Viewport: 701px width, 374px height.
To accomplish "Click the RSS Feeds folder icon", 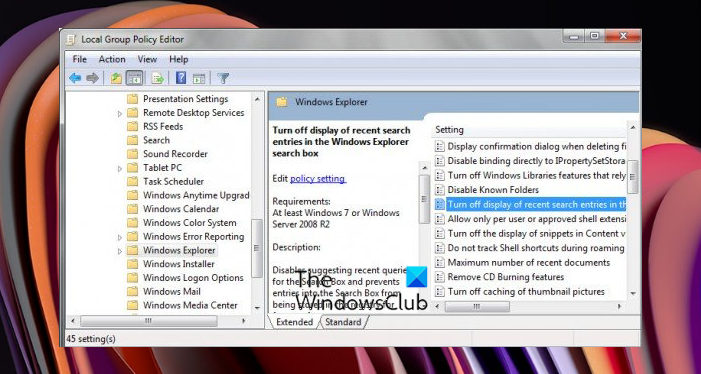I will click(132, 126).
